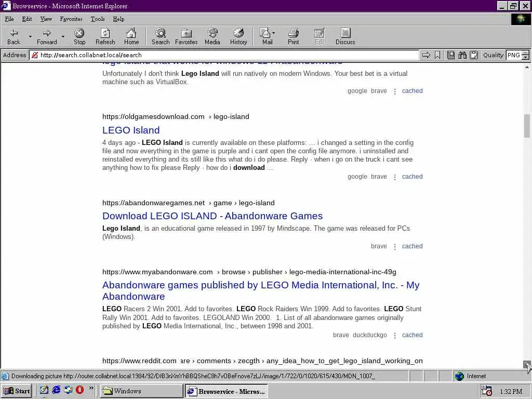Open cached link for oldgamesdownload result

pos(412,177)
